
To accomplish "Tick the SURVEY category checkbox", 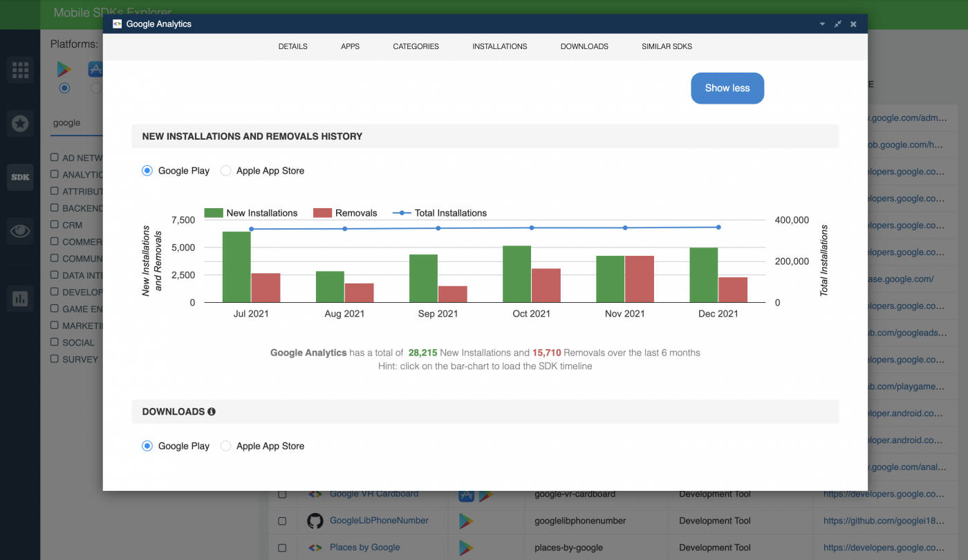I will pos(55,358).
